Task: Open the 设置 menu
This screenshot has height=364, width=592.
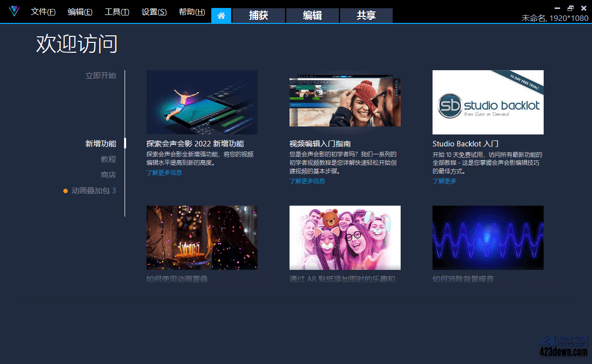Action: pos(153,11)
